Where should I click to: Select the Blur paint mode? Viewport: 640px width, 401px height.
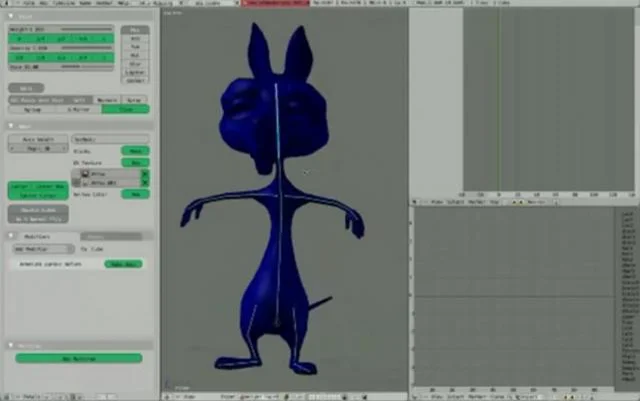tap(135, 64)
